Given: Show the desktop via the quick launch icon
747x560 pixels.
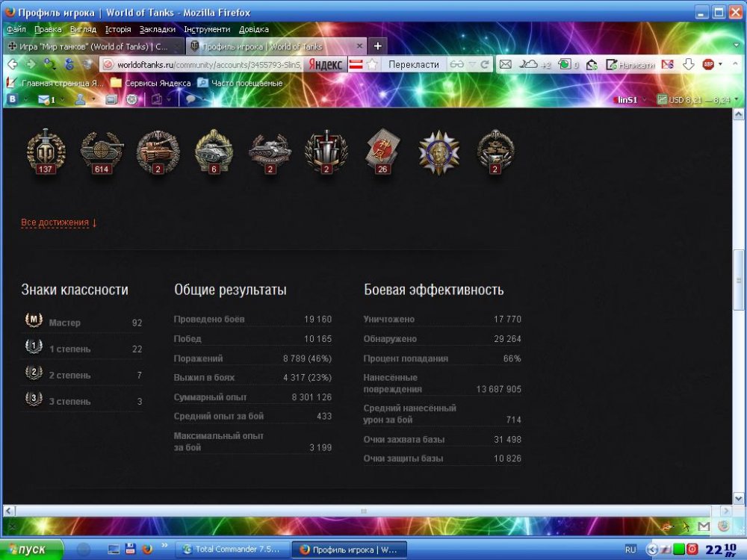Looking at the screenshot, I should click(114, 550).
